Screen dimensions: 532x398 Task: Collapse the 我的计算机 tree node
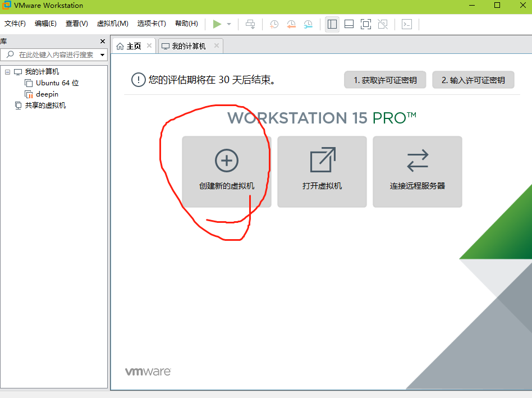click(x=7, y=72)
